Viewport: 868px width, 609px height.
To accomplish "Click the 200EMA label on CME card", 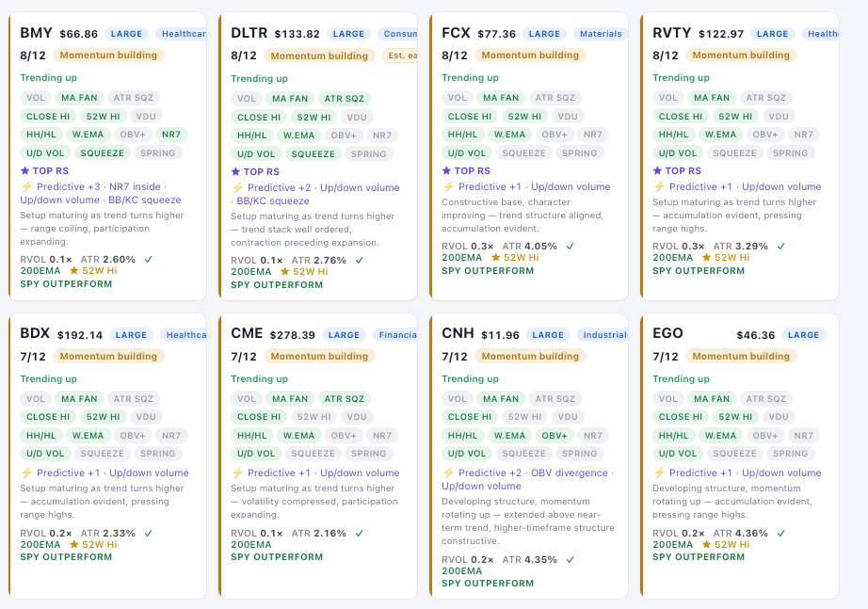I will tap(251, 544).
